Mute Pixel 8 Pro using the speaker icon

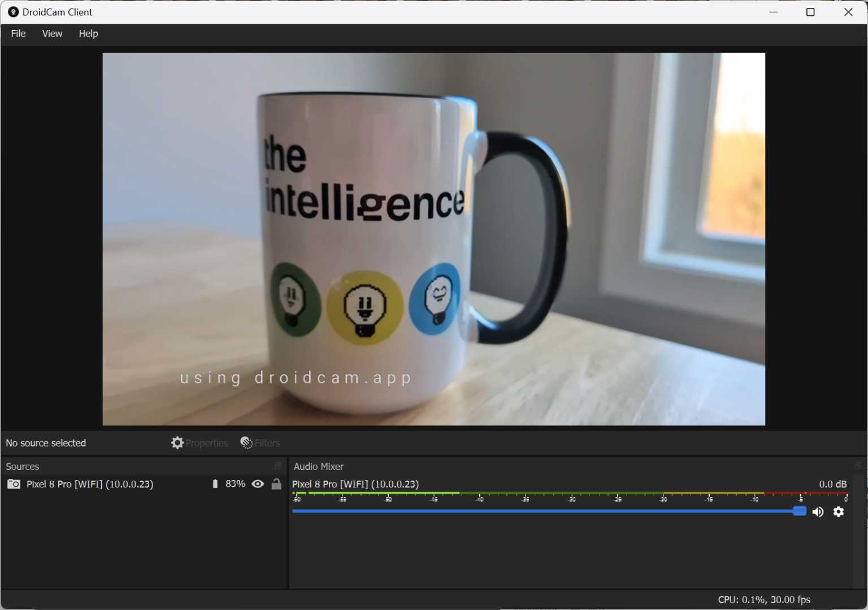point(818,512)
